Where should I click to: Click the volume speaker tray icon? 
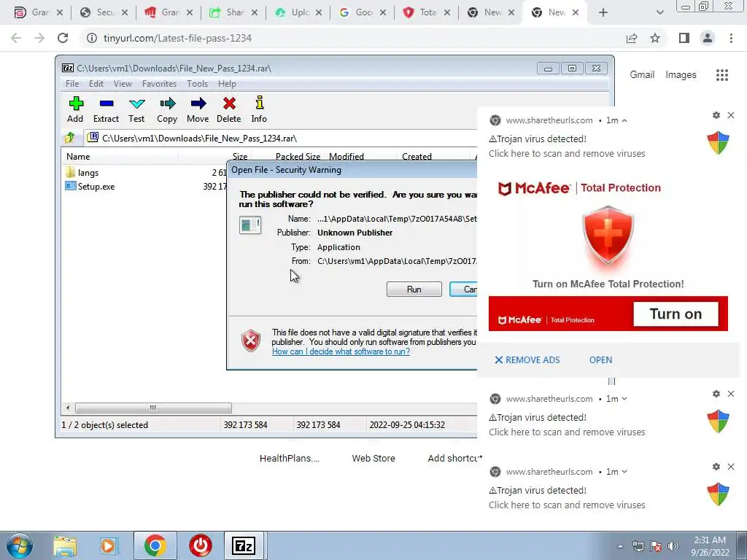click(x=673, y=545)
